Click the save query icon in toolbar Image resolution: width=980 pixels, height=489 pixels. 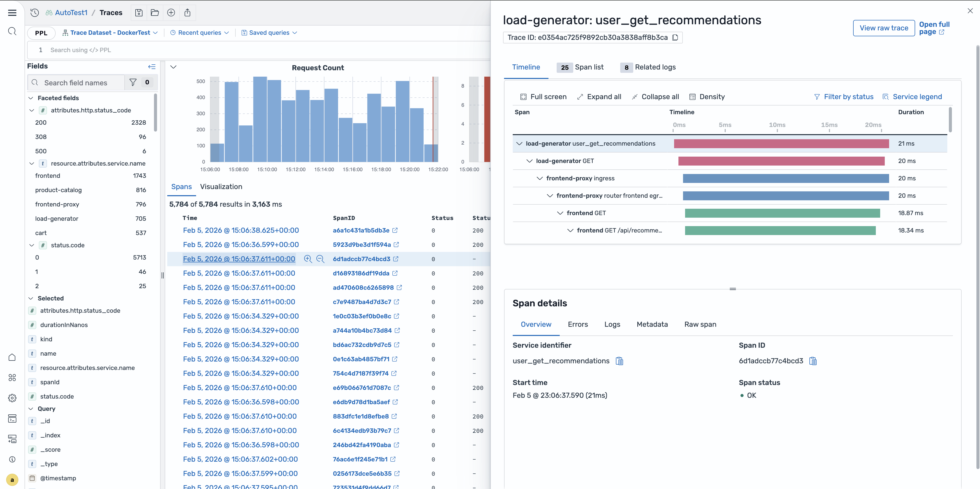(x=139, y=13)
